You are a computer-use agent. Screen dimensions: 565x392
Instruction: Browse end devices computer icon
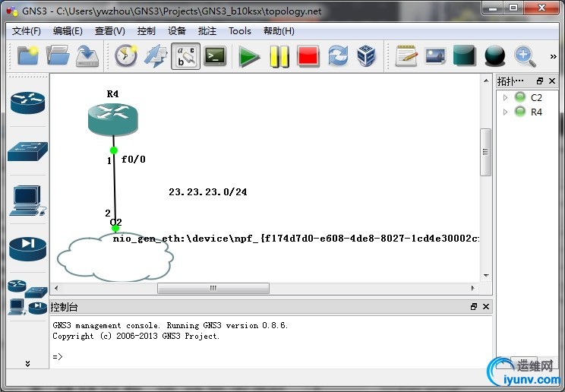point(28,201)
